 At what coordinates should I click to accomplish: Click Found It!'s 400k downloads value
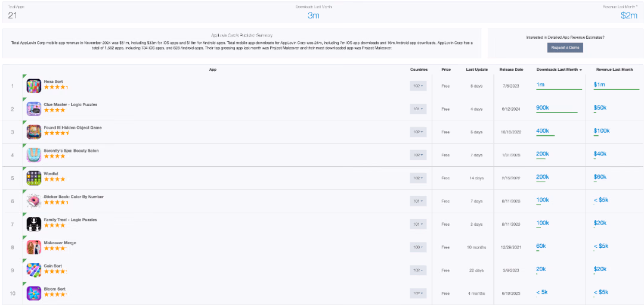[543, 130]
